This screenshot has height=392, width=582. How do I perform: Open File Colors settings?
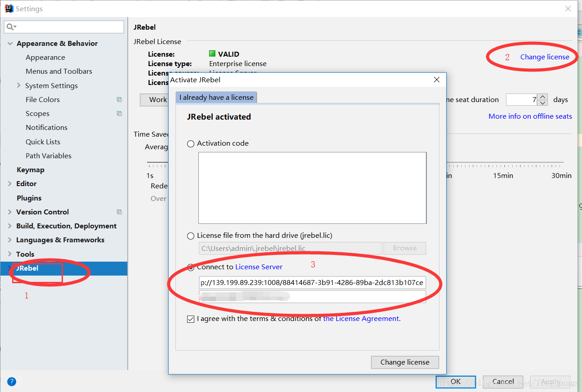pos(43,100)
